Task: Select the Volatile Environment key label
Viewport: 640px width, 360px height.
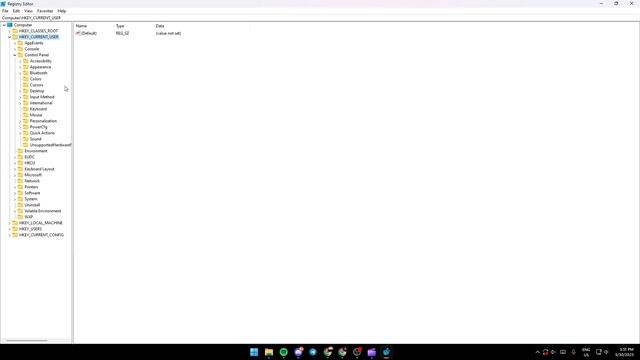Action: tap(43, 211)
